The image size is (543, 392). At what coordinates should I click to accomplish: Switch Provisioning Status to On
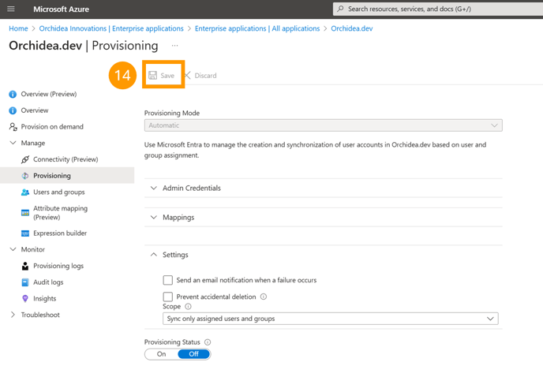coord(161,354)
